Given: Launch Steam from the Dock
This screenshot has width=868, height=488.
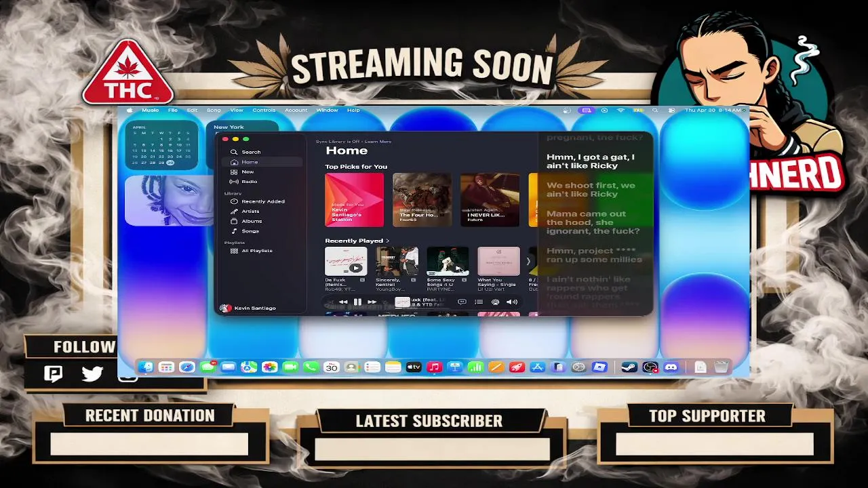Looking at the screenshot, I should pyautogui.click(x=629, y=367).
